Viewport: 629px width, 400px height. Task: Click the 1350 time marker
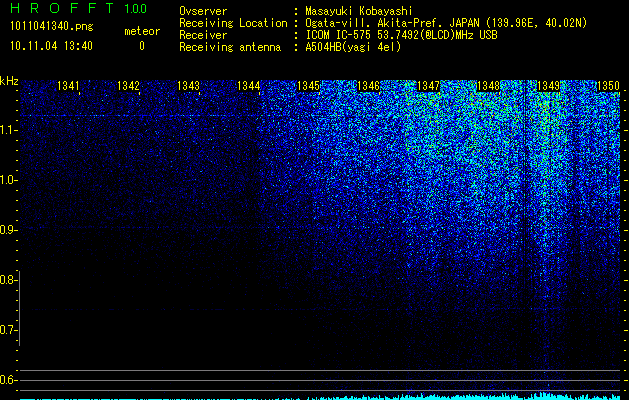click(609, 86)
